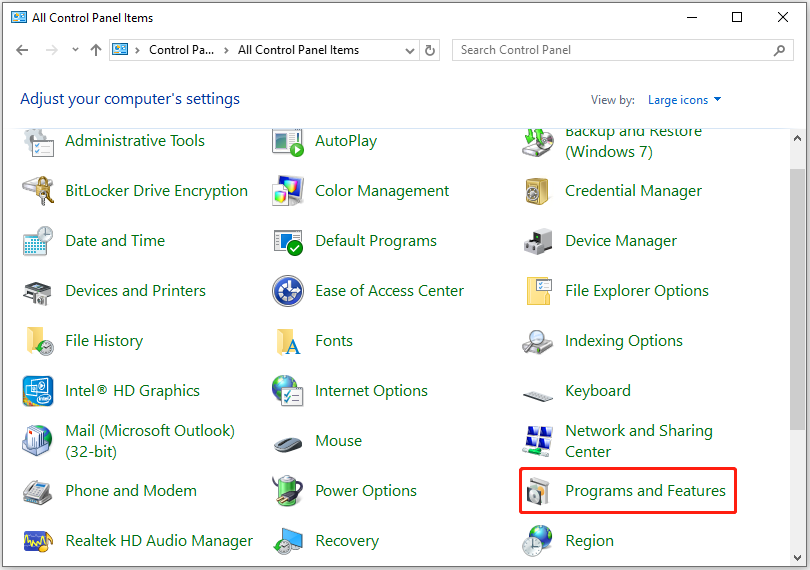
Task: Click the search magnifier icon
Action: click(x=780, y=50)
